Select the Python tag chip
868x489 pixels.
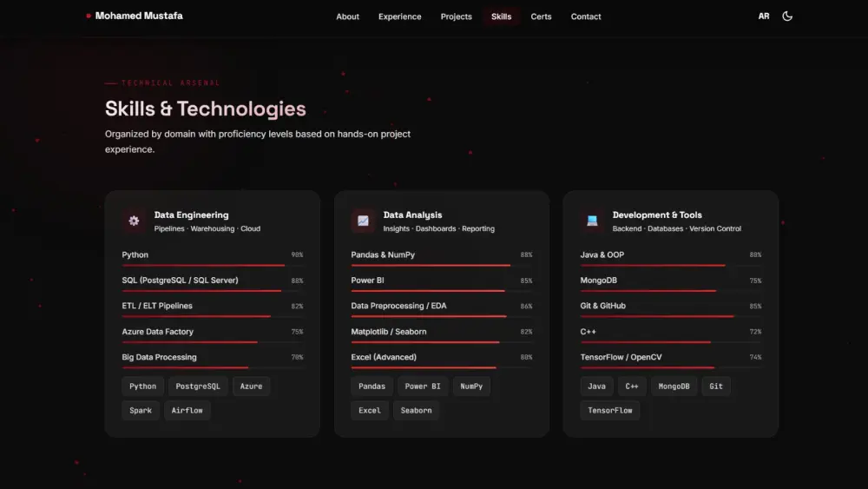pyautogui.click(x=143, y=386)
